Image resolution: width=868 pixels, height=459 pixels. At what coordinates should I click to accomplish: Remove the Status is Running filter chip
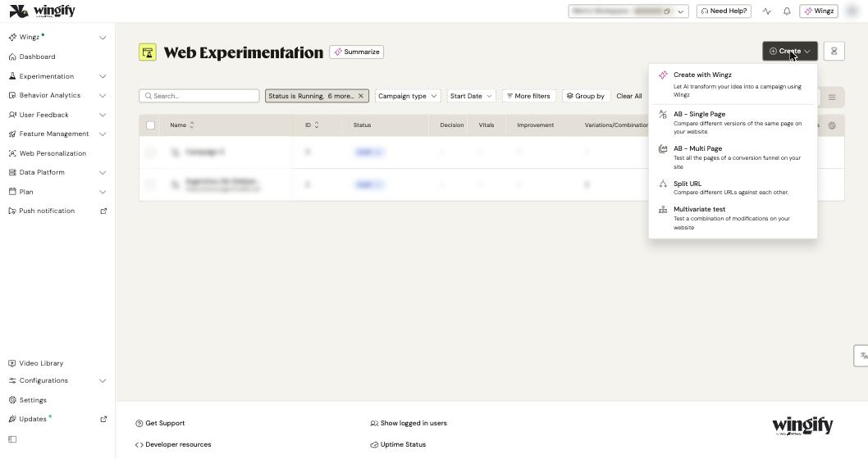click(361, 96)
